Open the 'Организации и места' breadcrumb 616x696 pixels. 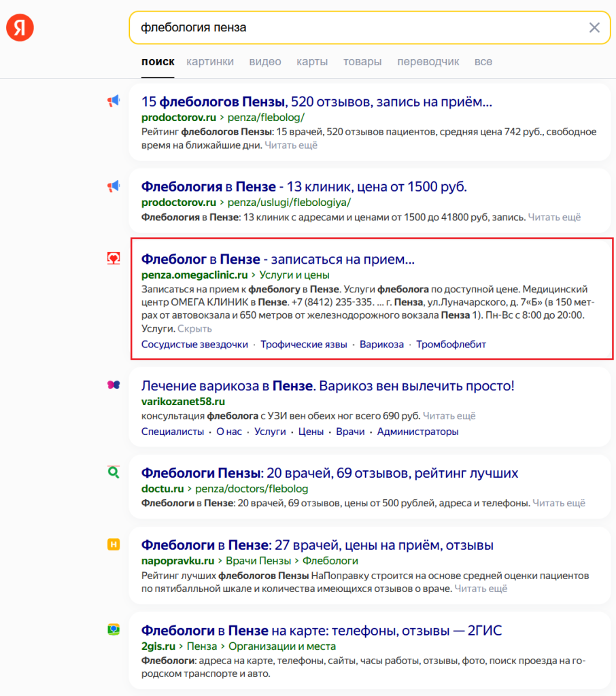[x=282, y=646]
